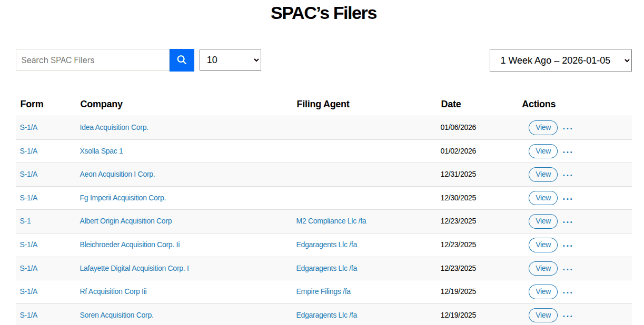The image size is (644, 325).
Task: View the Idea Acquisition Corp. filing
Action: pyautogui.click(x=543, y=128)
